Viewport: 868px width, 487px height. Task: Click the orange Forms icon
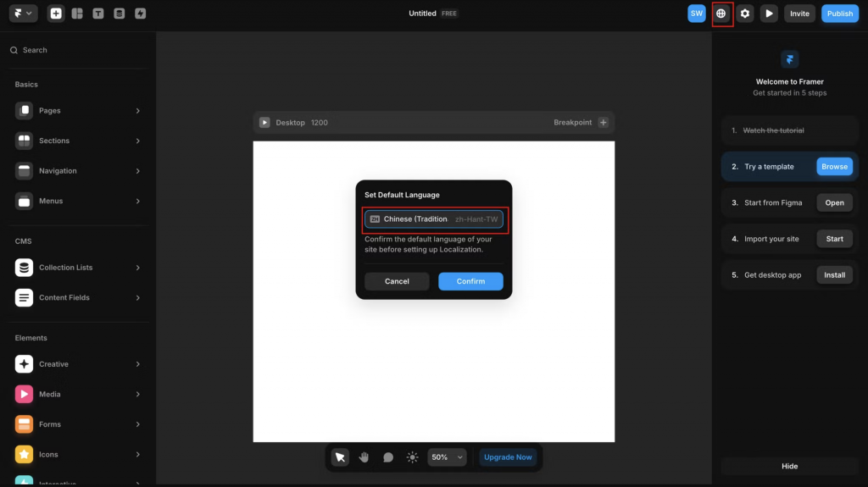[x=24, y=424]
